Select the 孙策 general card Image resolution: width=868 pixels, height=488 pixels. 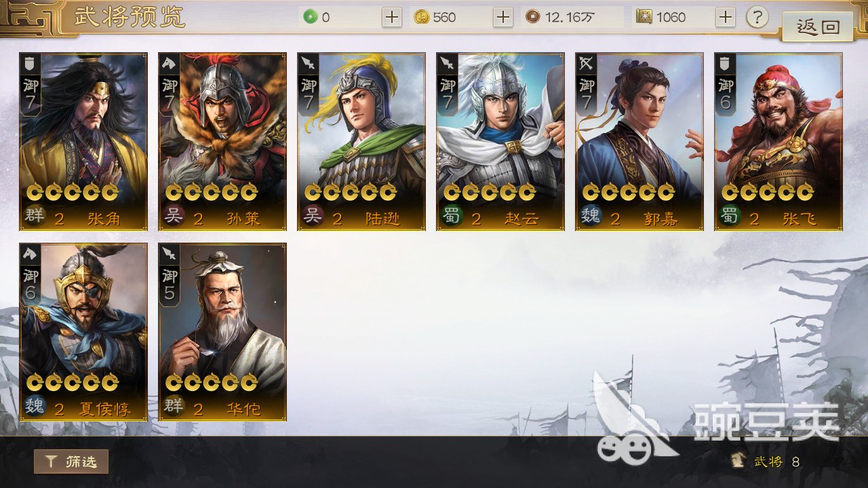pos(222,142)
